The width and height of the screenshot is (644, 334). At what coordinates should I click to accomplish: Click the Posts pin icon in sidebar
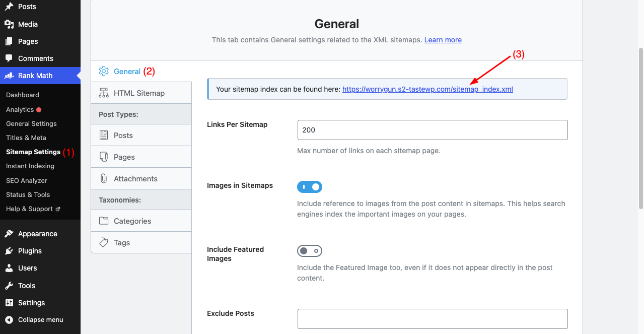click(x=9, y=7)
